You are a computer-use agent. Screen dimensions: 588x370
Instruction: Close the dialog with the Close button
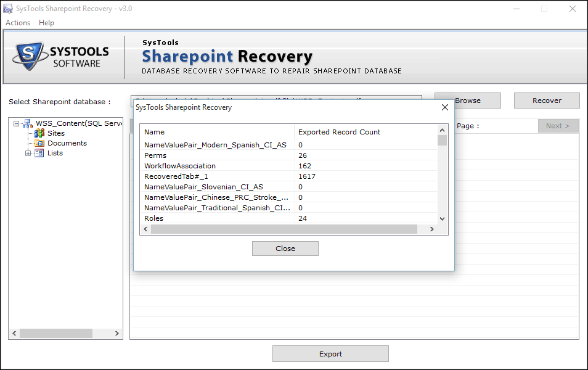(x=285, y=249)
